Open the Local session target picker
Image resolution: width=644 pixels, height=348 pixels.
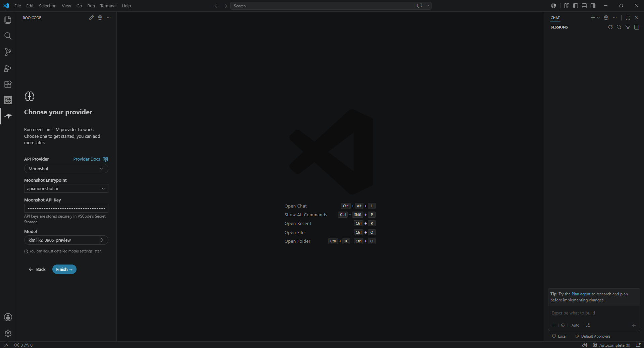tap(559, 336)
